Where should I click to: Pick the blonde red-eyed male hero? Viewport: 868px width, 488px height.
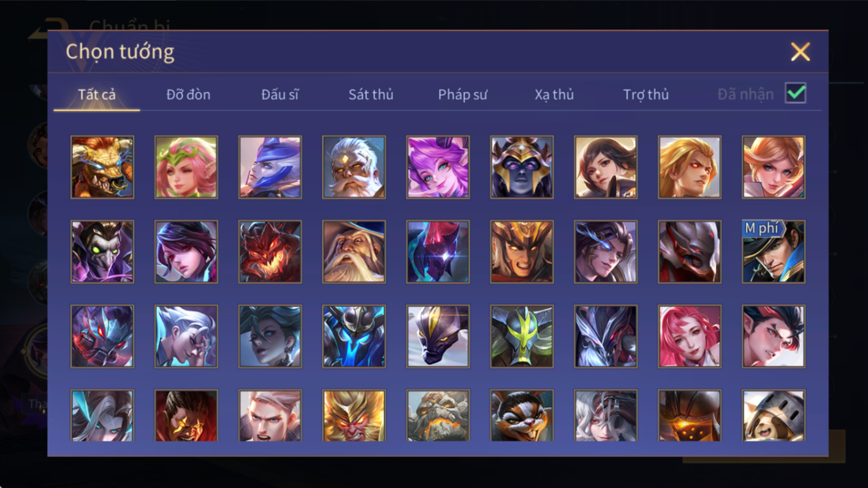[x=690, y=167]
